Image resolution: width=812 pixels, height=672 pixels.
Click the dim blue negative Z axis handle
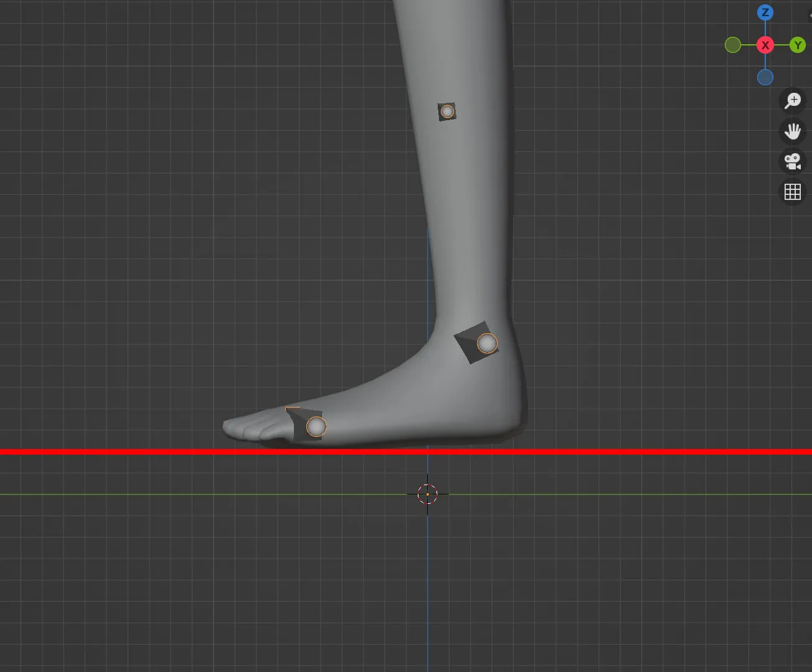[765, 77]
